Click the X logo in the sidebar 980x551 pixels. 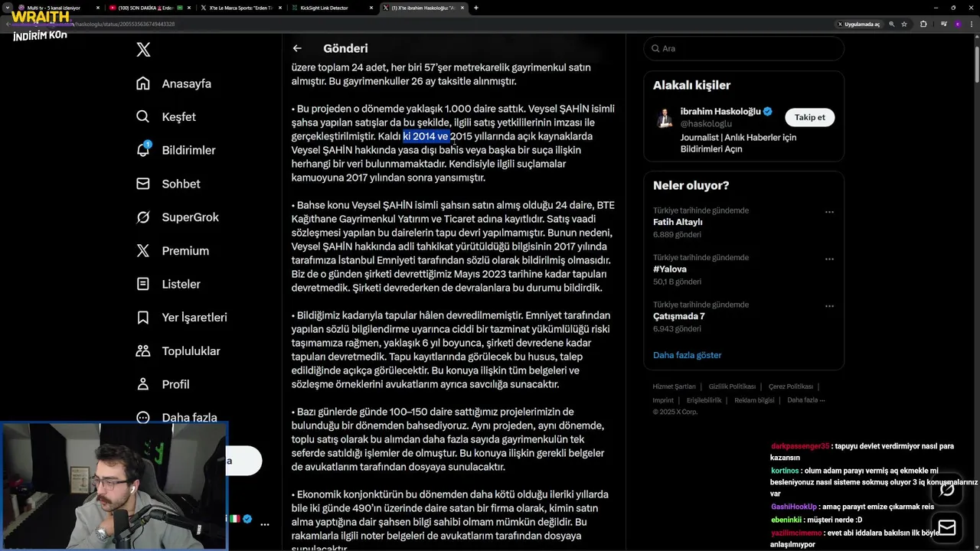click(143, 50)
